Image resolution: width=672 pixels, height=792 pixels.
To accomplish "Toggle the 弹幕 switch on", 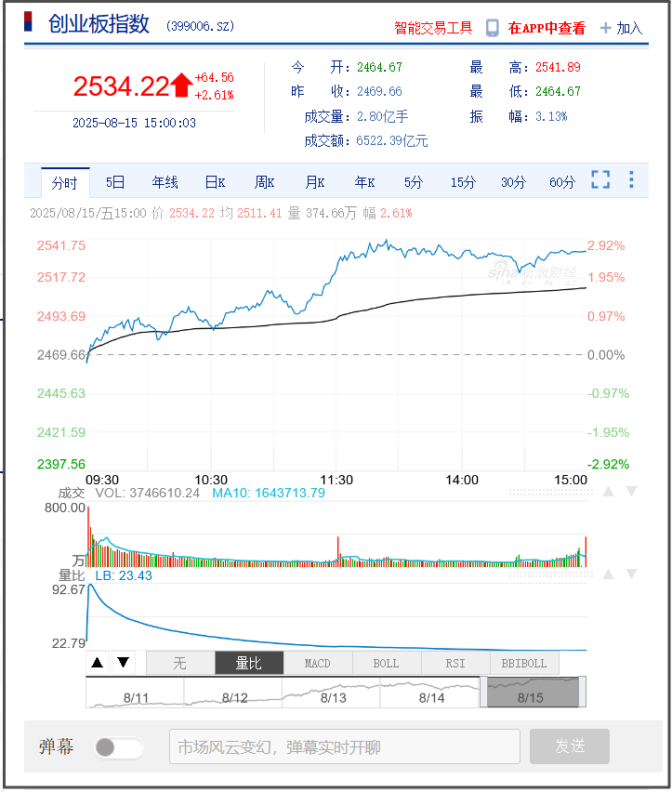I will 119,747.
